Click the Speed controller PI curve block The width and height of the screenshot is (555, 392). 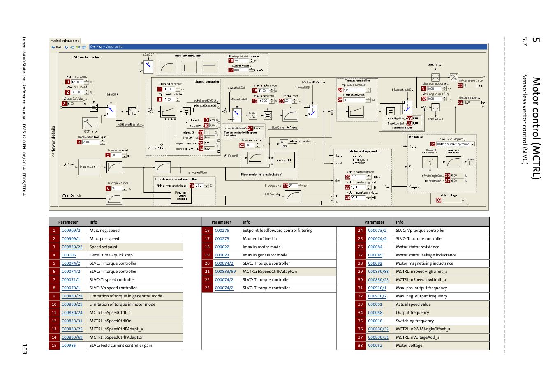169,111
